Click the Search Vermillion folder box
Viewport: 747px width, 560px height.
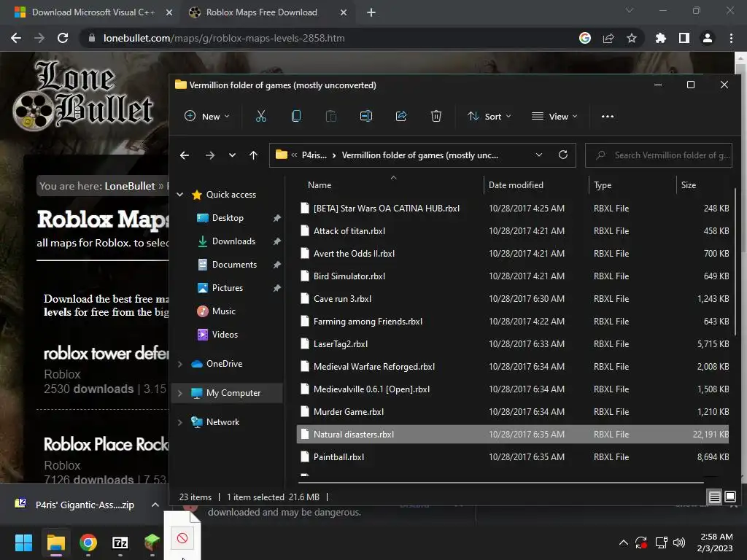[x=659, y=155]
